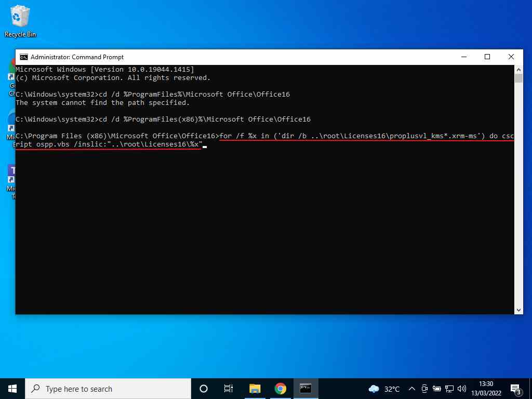The image size is (532, 399).
Task: Click the 'Administrator: Command Prompt' title text
Action: point(77,57)
